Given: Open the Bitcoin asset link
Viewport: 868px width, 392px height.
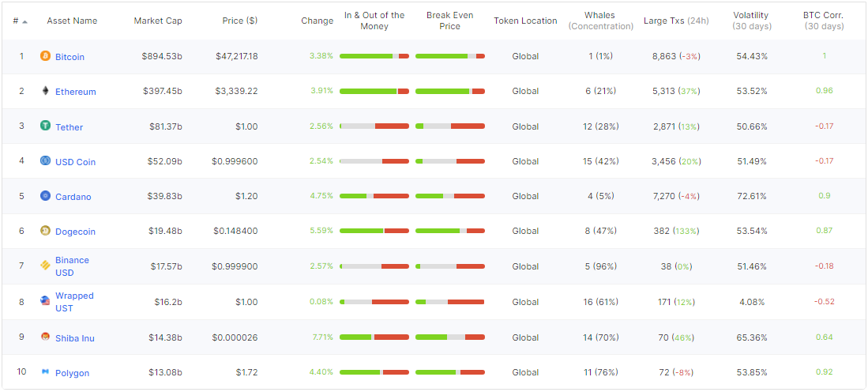Looking at the screenshot, I should tap(70, 56).
